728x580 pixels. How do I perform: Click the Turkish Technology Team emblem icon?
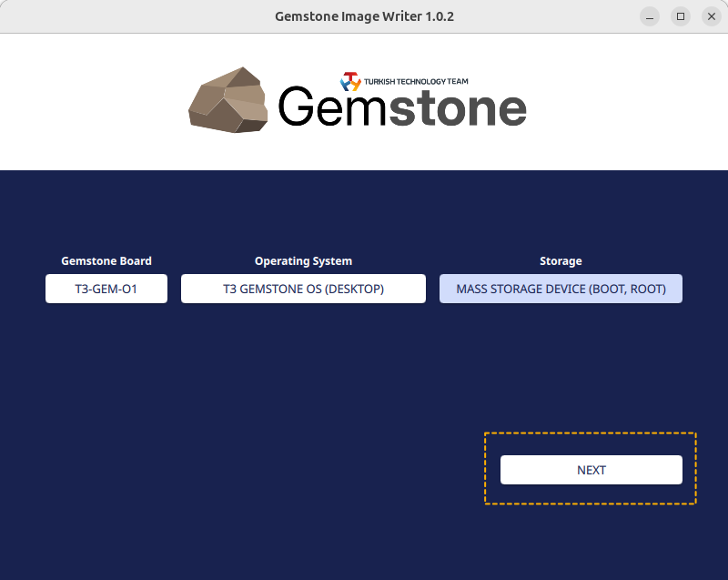350,82
